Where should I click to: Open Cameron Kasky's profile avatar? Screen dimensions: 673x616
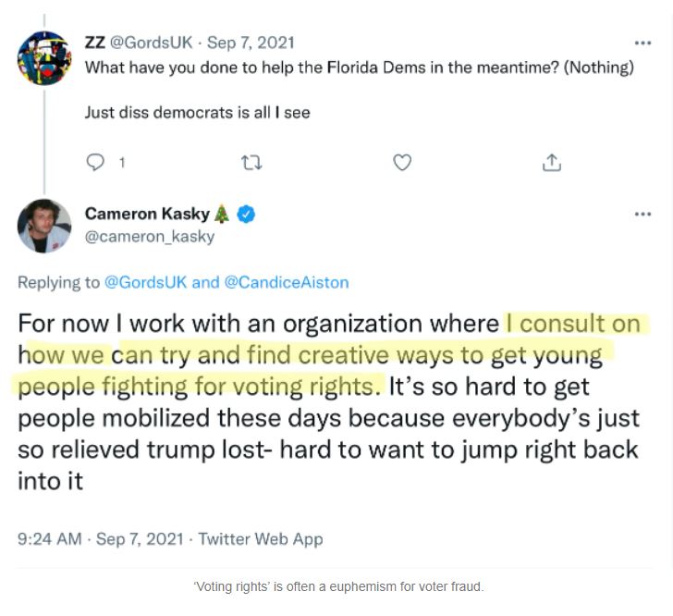pyautogui.click(x=44, y=226)
